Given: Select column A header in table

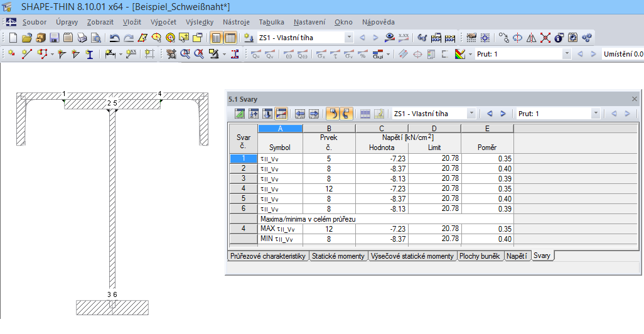Looking at the screenshot, I should click(281, 129).
